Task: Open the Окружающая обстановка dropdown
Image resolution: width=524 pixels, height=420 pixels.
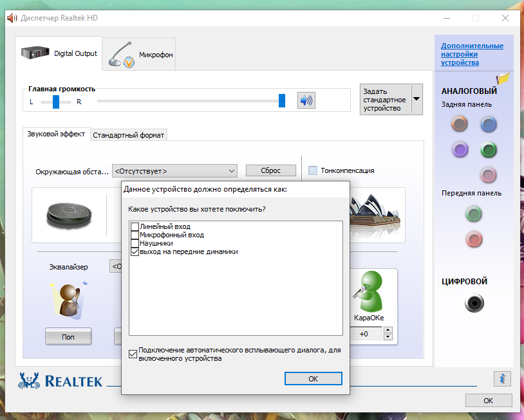Action: (175, 171)
